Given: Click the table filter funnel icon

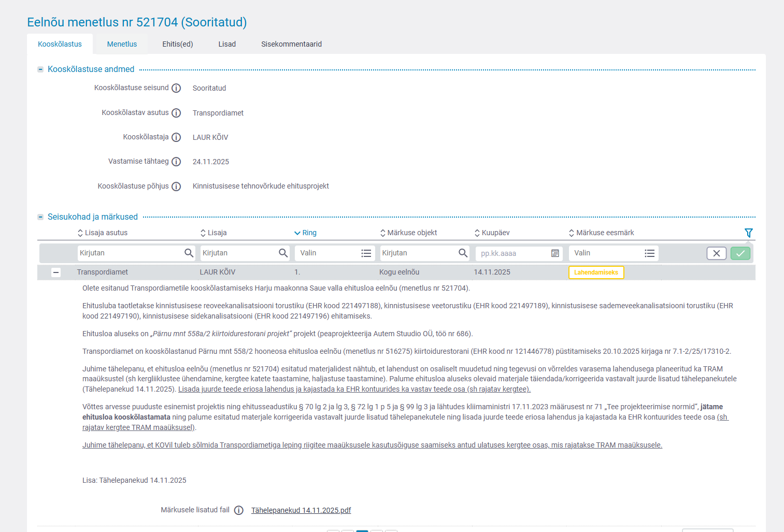Looking at the screenshot, I should [748, 233].
